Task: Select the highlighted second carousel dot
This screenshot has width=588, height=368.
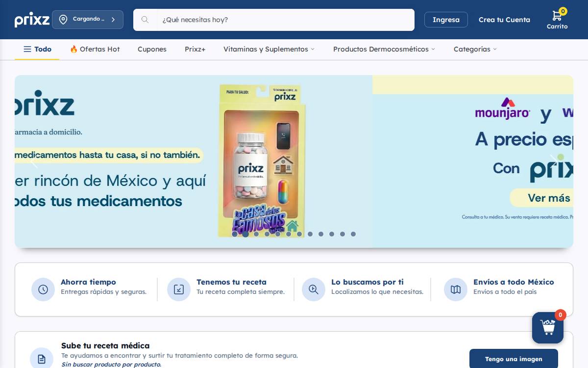Action: (245, 234)
